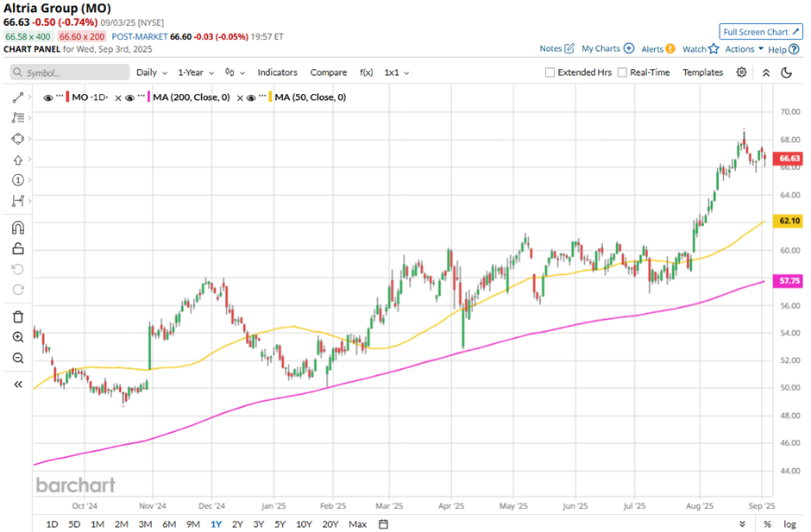Click the yellow MA 50 color swatch
Screen dimensions: 811x532
click(271, 97)
